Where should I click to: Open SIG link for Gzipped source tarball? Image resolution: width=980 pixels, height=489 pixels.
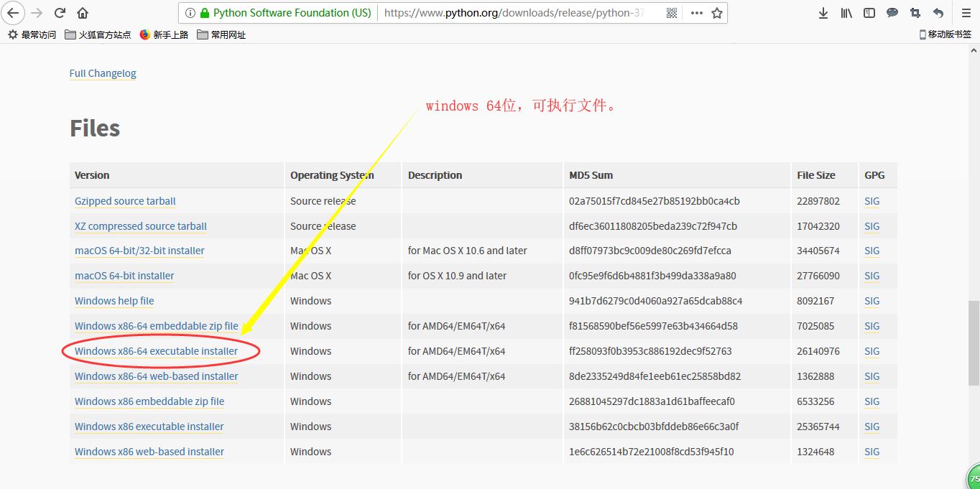click(x=872, y=201)
